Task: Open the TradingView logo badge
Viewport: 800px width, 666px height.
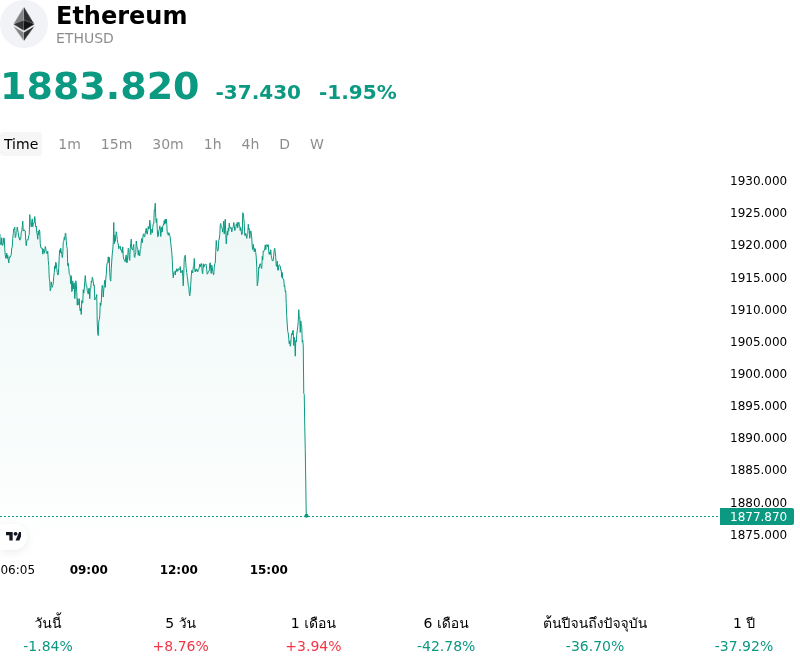Action: [13, 536]
